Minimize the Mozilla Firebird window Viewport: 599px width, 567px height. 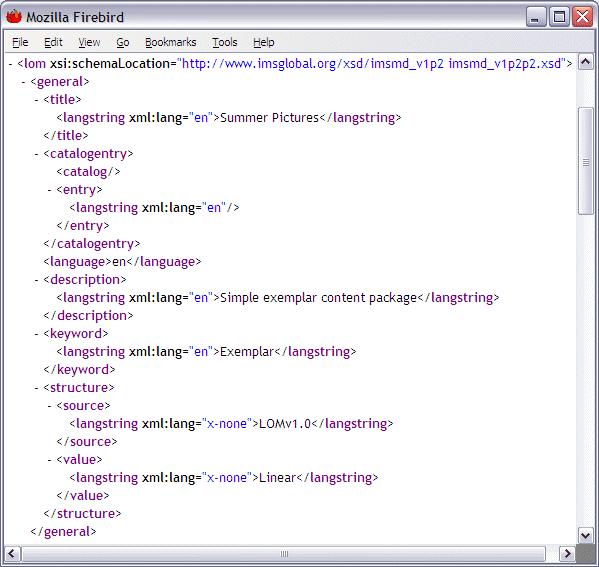[536, 17]
